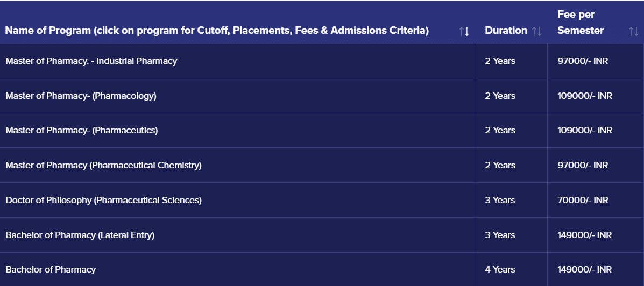Open Doctor of Philosophy (Pharmaceutical Sciences)
This screenshot has height=286, width=644.
[x=103, y=200]
